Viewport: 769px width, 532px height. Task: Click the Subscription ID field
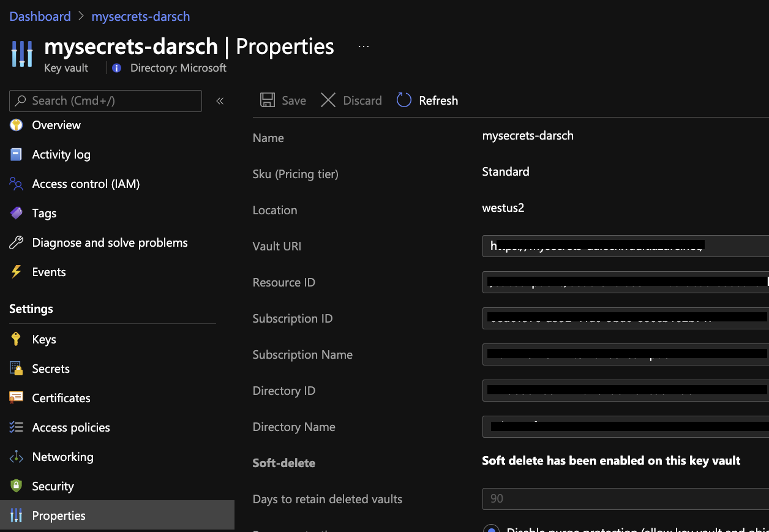tap(625, 318)
